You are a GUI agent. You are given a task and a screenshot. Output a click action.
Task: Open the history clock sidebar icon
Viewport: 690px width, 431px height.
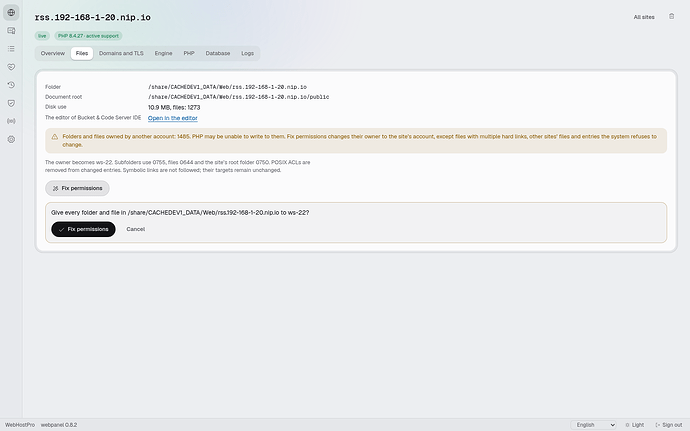click(x=11, y=85)
